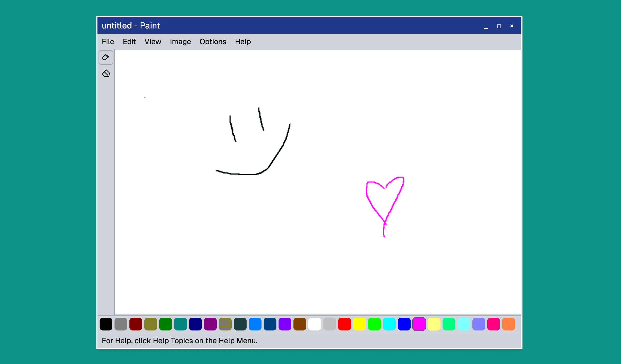Select the Eraser tool
The image size is (621, 364).
[x=106, y=73]
